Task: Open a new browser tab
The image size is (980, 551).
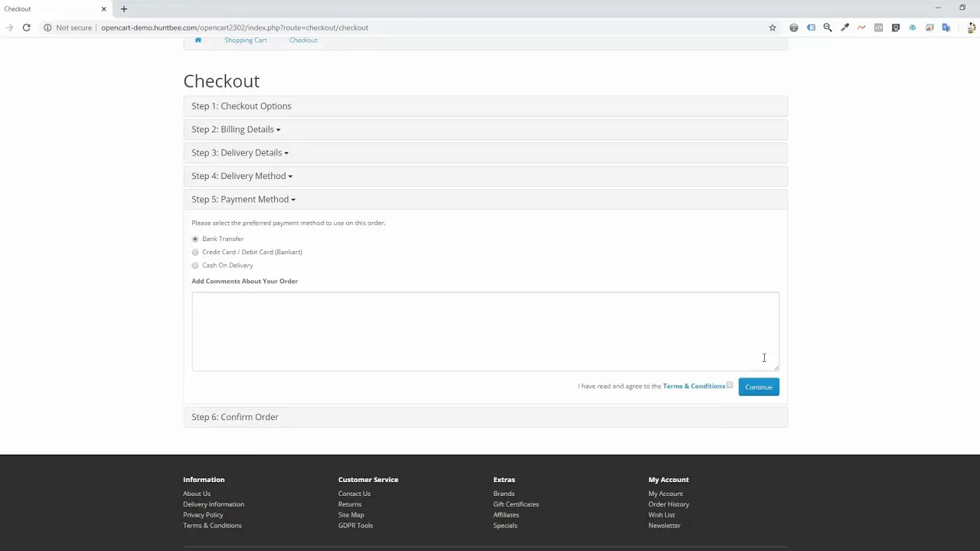Action: point(124,9)
